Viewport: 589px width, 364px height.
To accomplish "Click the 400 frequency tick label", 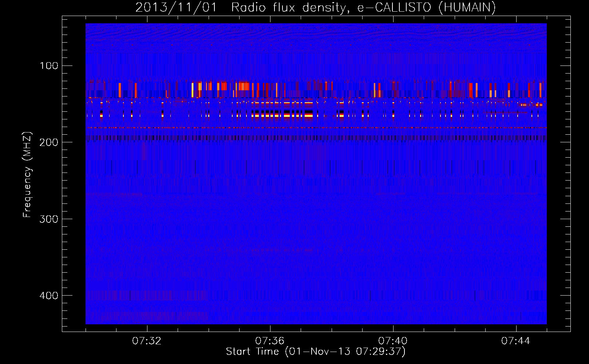I will (x=49, y=295).
